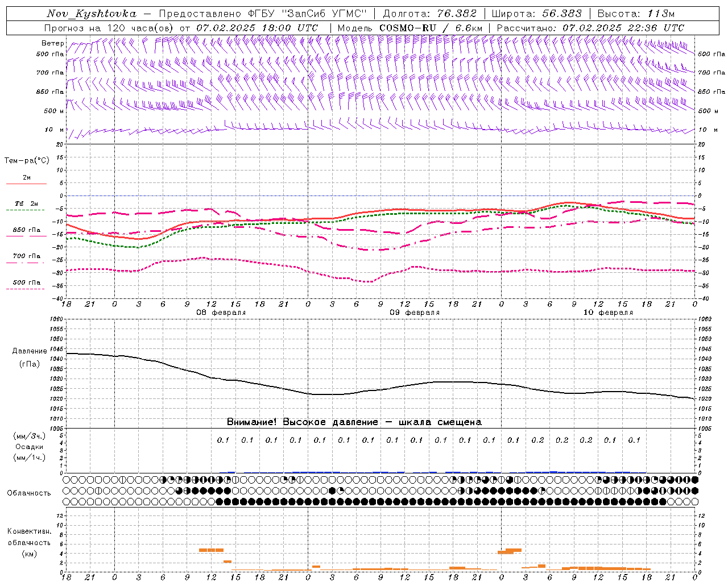728x582 pixels.
Task: Click the Ветер wind panel label
Action: [x=52, y=43]
